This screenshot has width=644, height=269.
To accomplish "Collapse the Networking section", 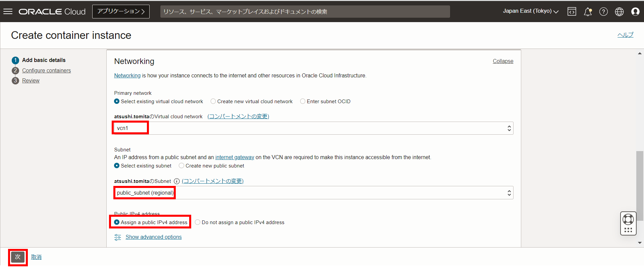I will click(x=503, y=61).
